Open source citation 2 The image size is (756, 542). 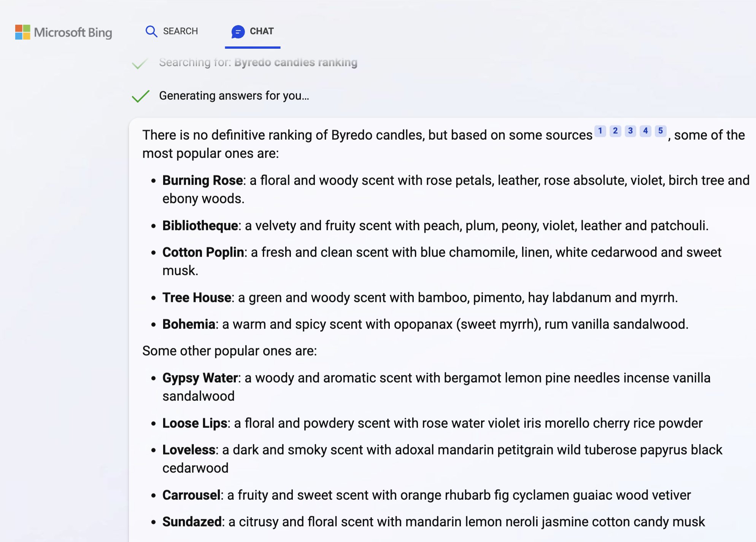tap(615, 131)
